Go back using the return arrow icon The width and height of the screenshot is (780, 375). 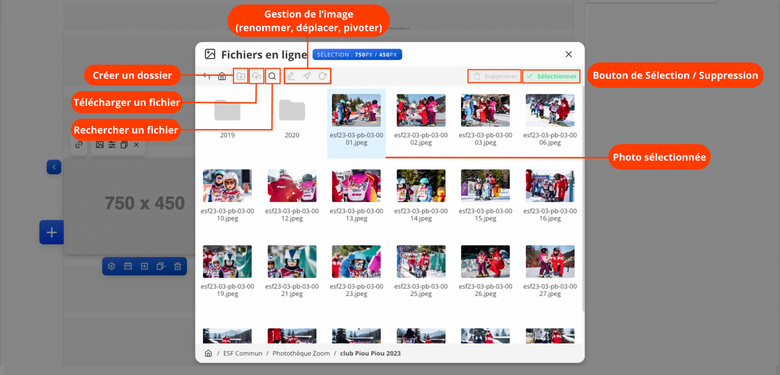207,76
